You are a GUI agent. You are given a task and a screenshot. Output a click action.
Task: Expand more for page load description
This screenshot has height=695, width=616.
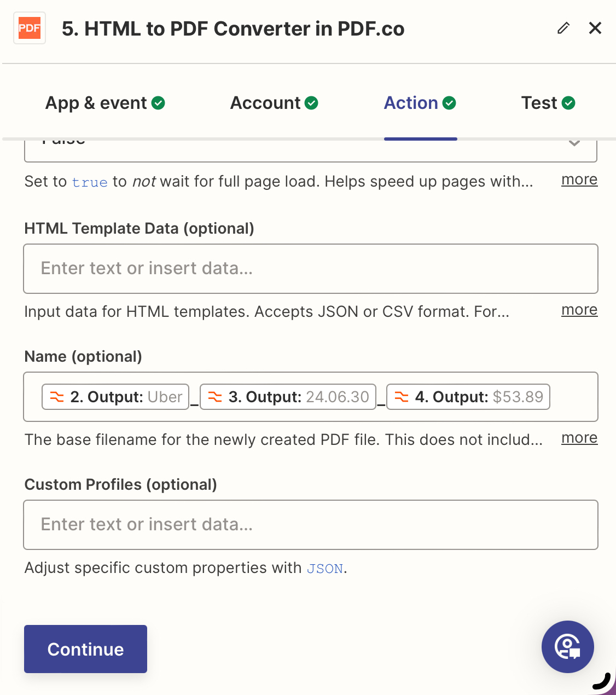(579, 180)
